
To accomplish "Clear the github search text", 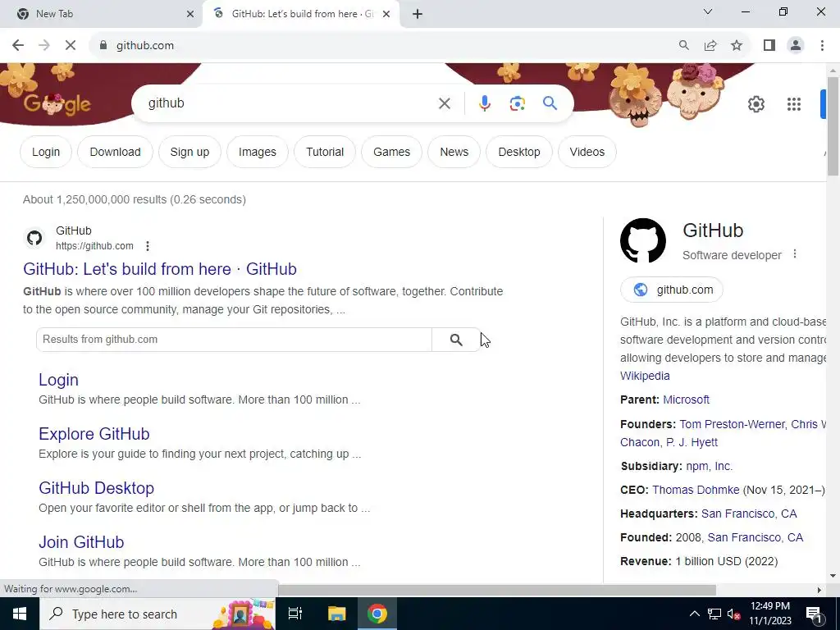I will pos(444,103).
